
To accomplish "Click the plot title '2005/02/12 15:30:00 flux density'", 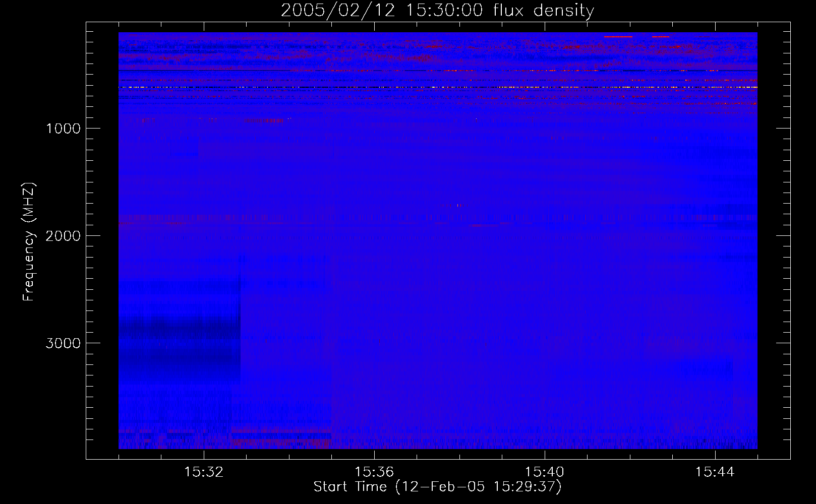I will (437, 11).
